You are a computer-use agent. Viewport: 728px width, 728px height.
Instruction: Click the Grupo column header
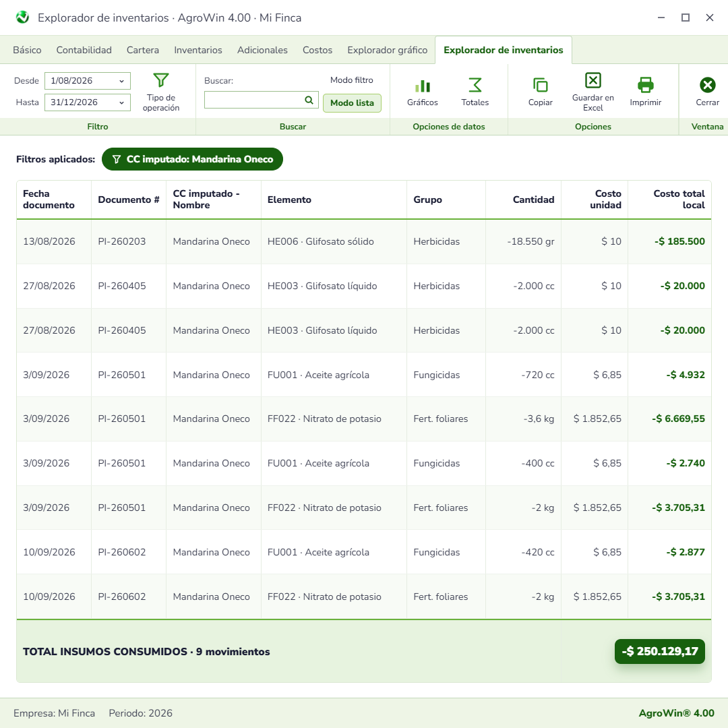point(446,200)
